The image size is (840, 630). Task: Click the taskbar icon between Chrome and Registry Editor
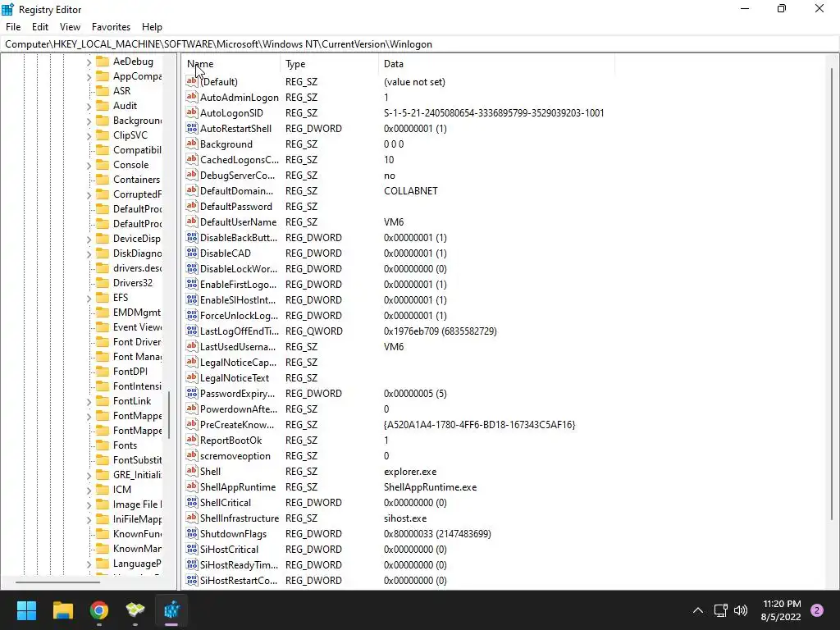tap(135, 610)
